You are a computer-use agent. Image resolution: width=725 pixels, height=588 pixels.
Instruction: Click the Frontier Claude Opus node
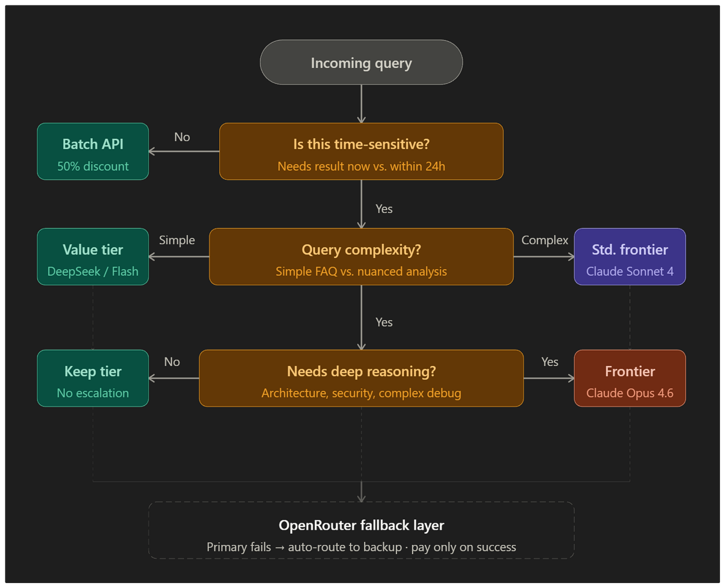click(630, 378)
